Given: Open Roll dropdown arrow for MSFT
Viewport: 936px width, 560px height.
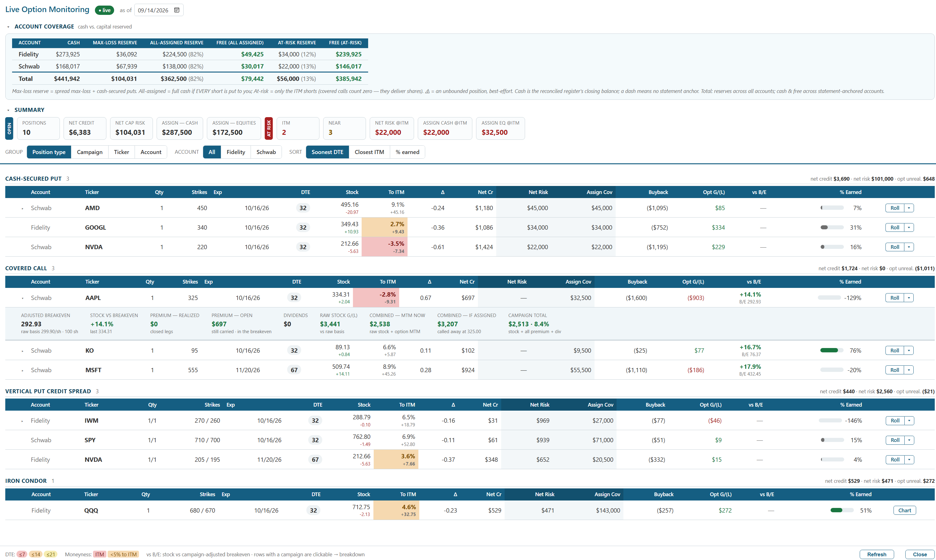Looking at the screenshot, I should (909, 370).
